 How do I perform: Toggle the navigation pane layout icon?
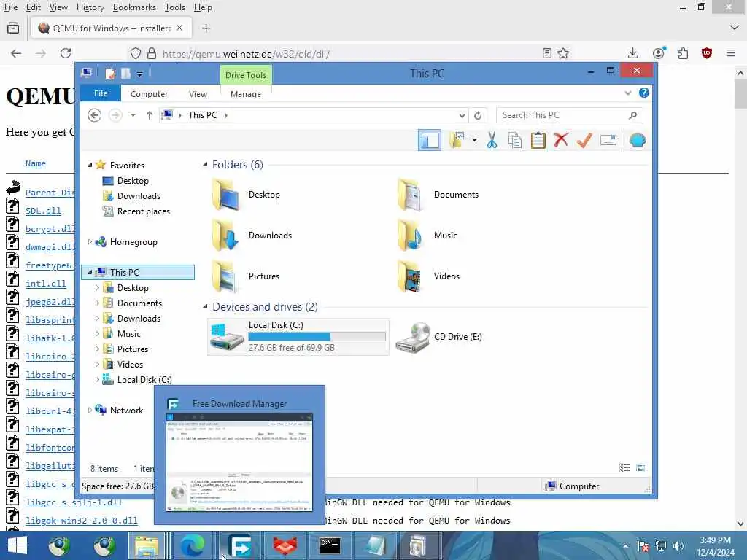(430, 141)
